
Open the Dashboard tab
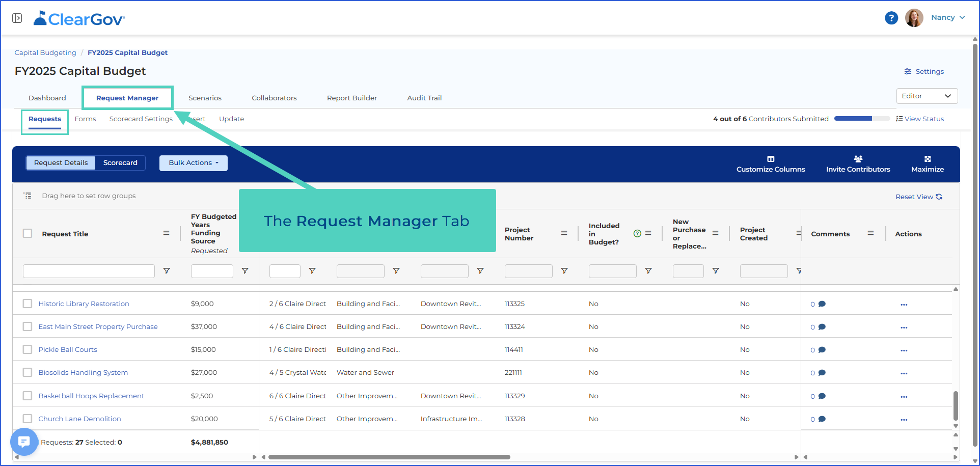click(x=47, y=98)
